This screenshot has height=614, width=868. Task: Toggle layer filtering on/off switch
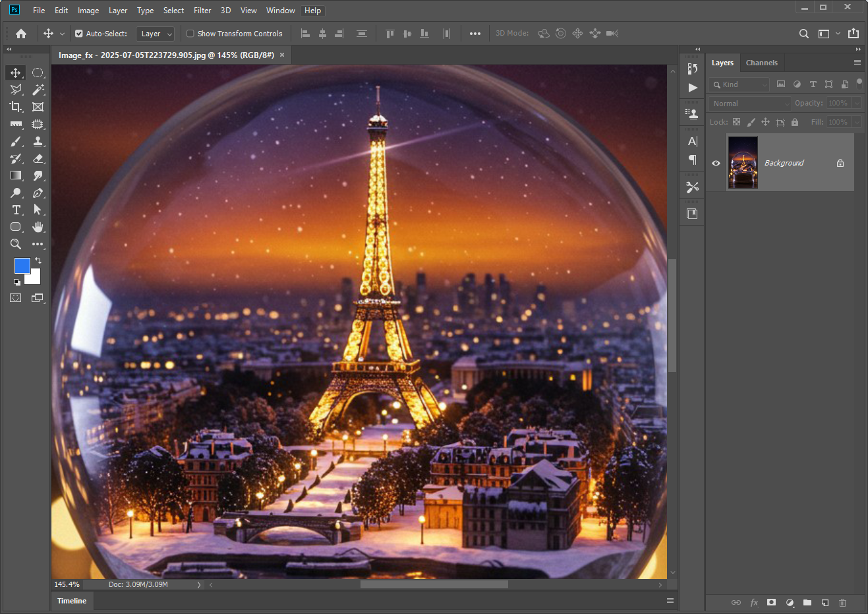coord(859,84)
